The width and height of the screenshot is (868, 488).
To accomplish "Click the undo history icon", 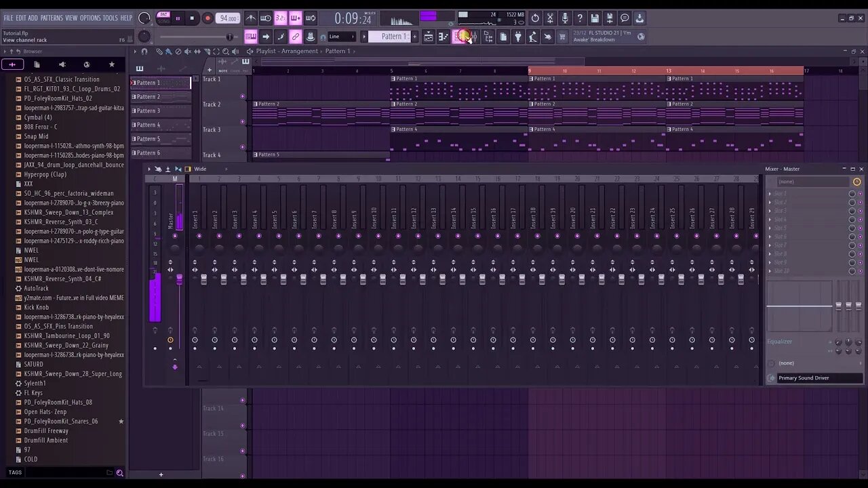I will (x=535, y=18).
